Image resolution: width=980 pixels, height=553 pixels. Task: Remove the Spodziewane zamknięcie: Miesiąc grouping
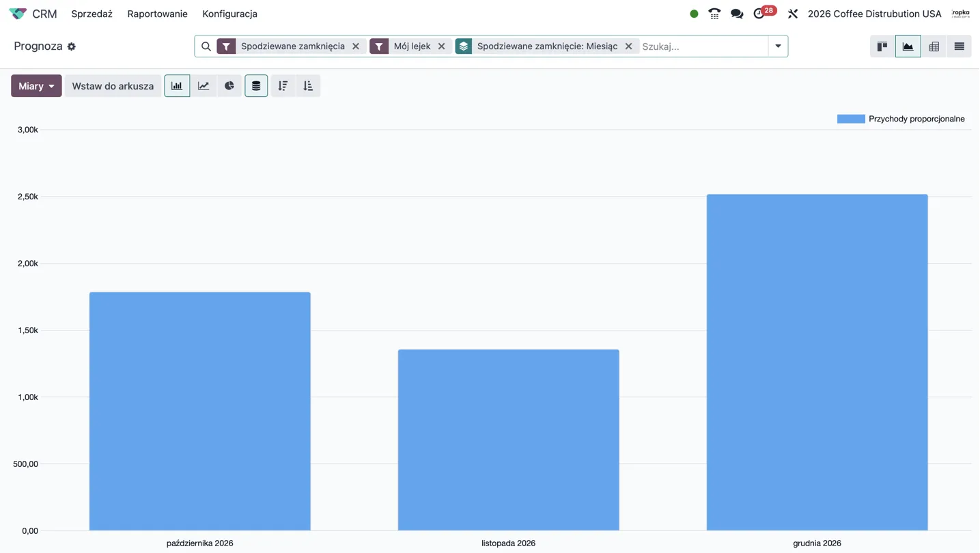(x=628, y=46)
